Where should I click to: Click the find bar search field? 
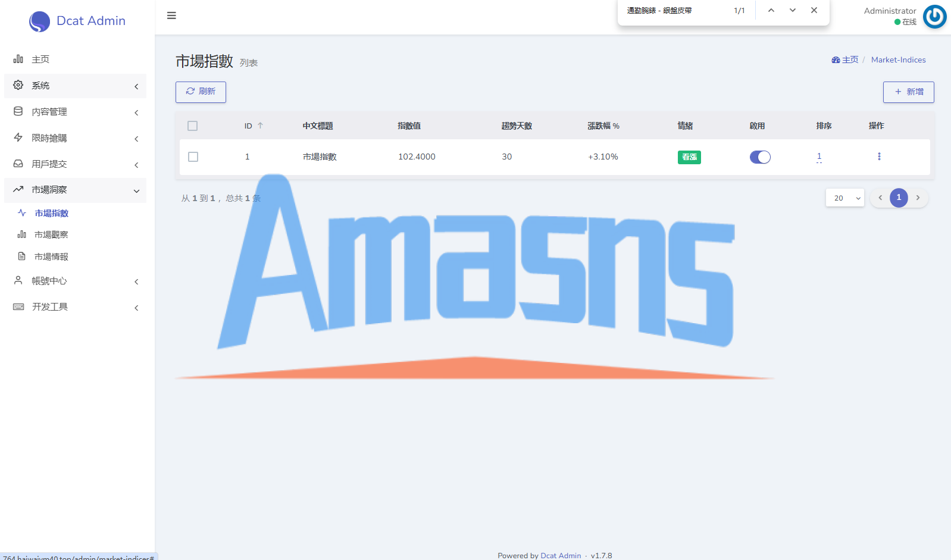(674, 11)
